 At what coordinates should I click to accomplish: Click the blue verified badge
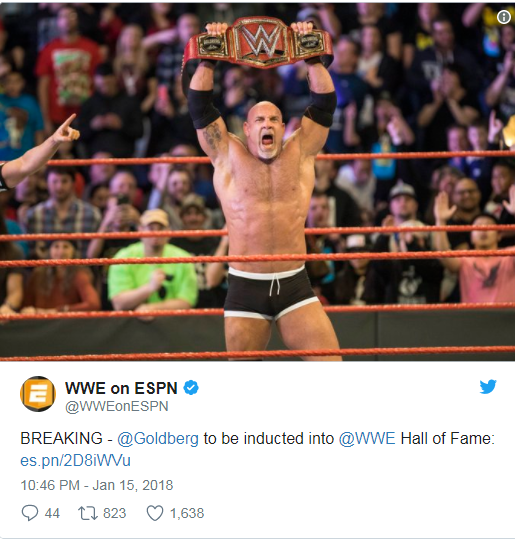[x=191, y=388]
